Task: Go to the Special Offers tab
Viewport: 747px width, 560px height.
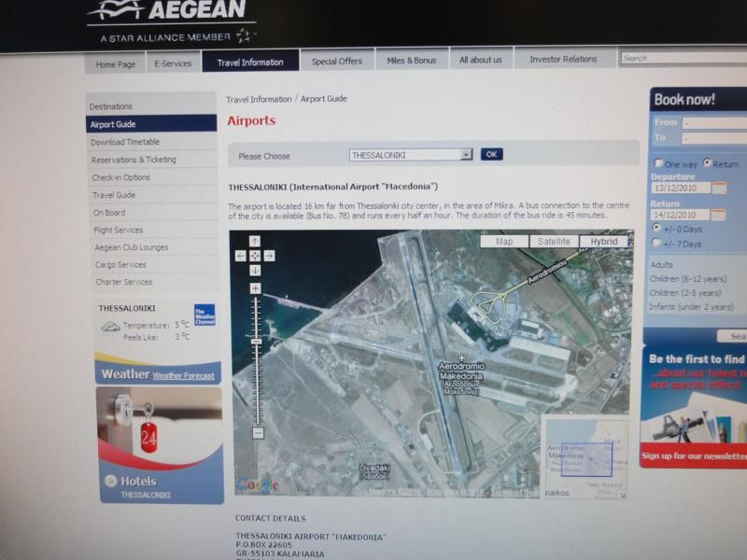Action: [x=337, y=61]
